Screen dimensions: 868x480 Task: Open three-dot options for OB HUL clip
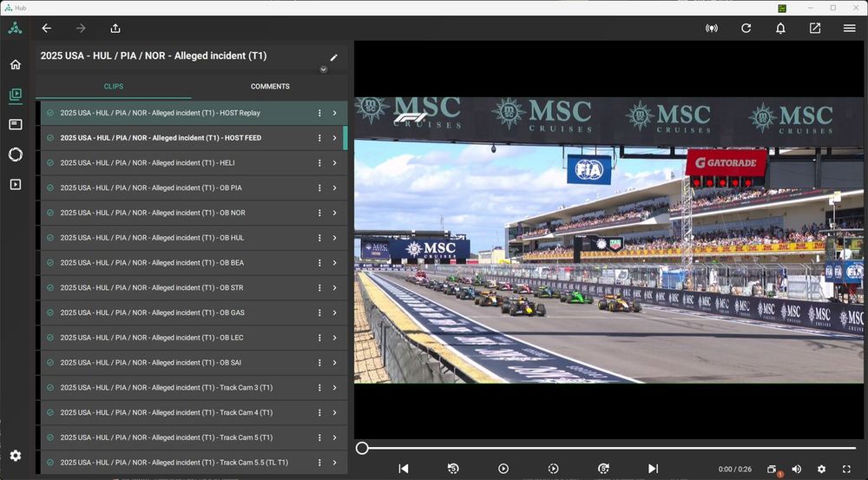point(319,238)
